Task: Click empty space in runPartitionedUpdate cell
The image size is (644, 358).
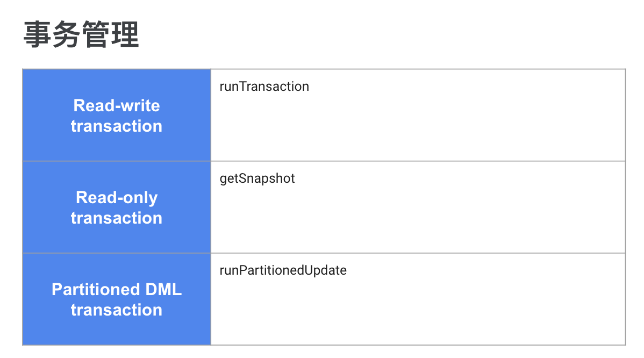Action: tap(418, 311)
